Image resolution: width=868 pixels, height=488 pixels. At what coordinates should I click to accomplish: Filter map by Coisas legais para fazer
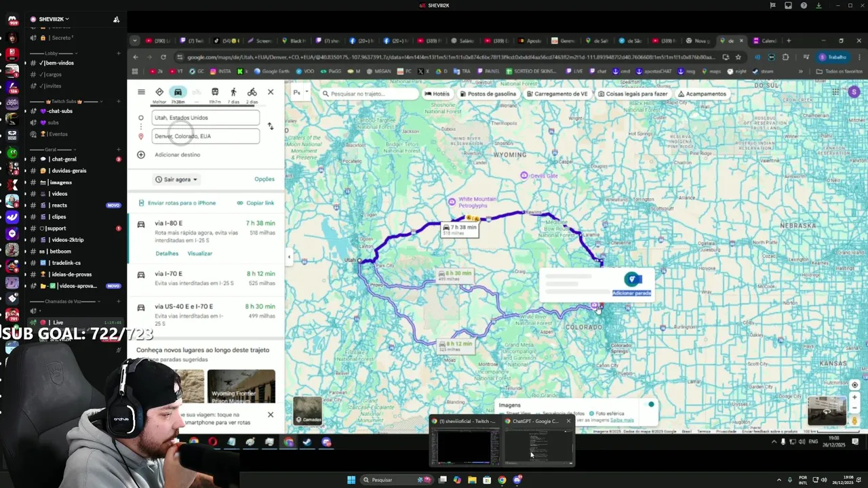(633, 94)
